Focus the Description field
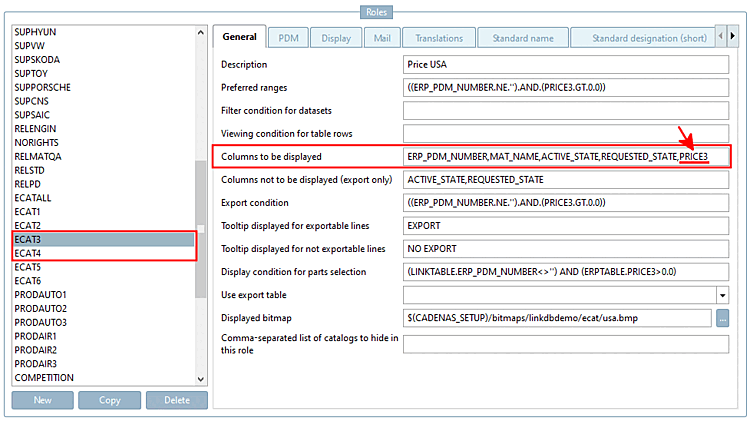750x421 pixels. 566,65
